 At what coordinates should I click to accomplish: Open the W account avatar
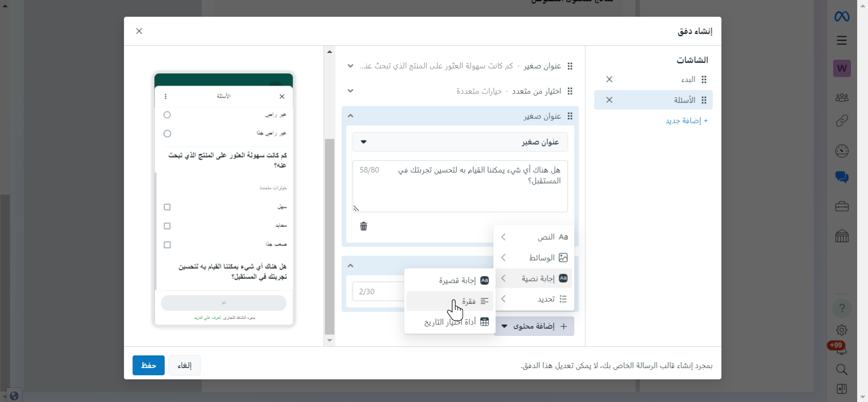click(842, 68)
